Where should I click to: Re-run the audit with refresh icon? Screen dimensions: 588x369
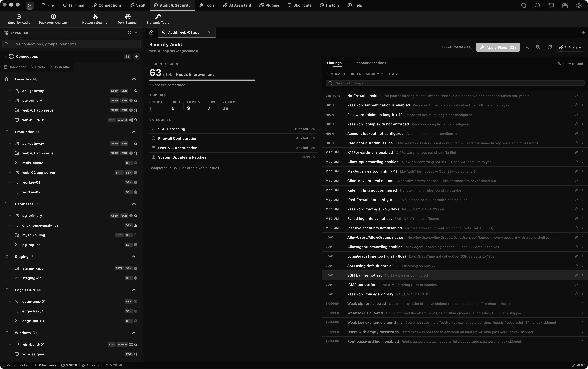[x=550, y=47]
